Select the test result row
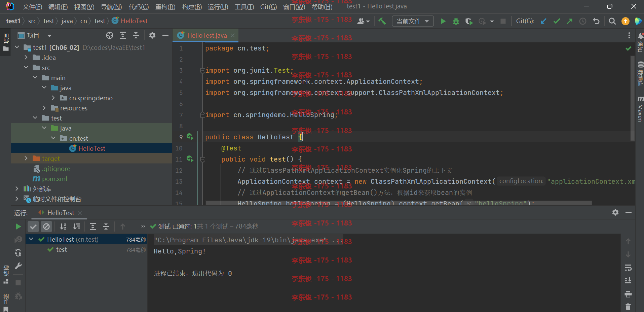 click(x=86, y=249)
